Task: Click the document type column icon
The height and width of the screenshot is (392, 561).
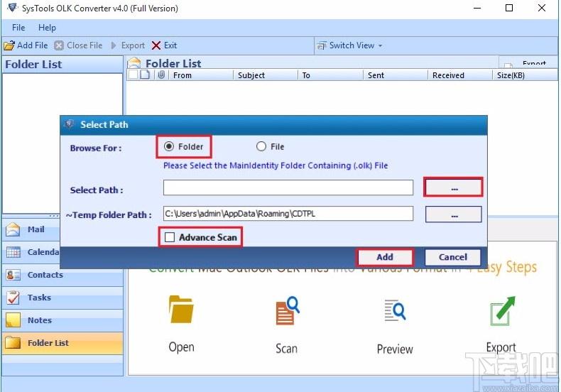Action: click(x=145, y=75)
